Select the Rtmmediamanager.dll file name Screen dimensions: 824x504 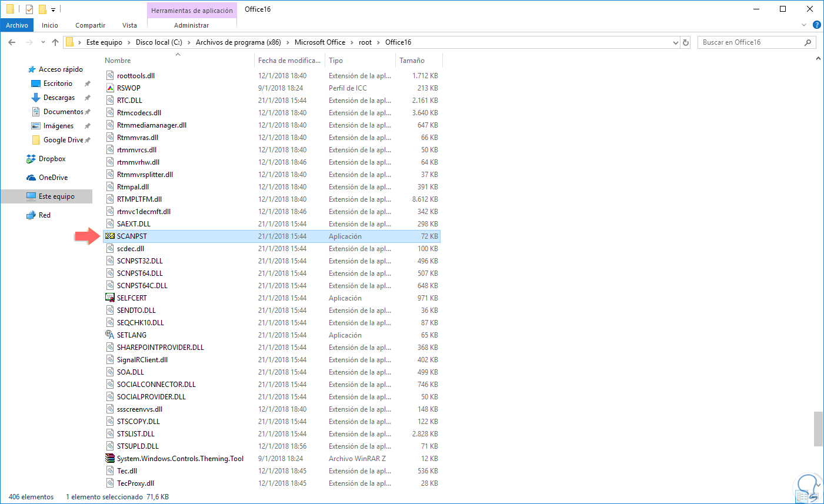(152, 125)
